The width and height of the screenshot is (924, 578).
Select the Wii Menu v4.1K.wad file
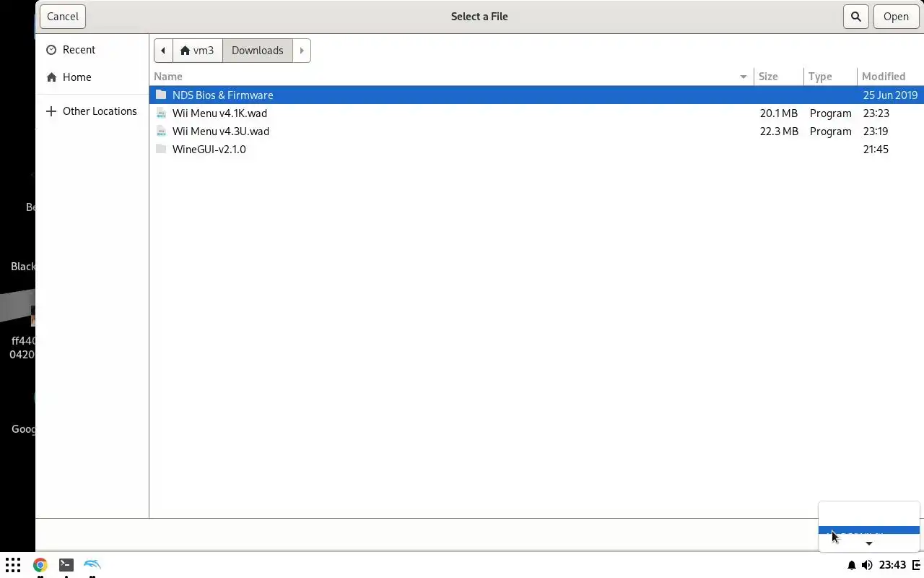click(x=536, y=113)
